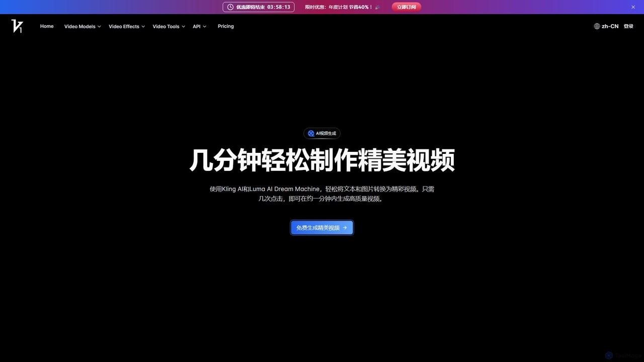Expand the Video Effects dropdown
Image resolution: width=644 pixels, height=362 pixels.
[127, 26]
